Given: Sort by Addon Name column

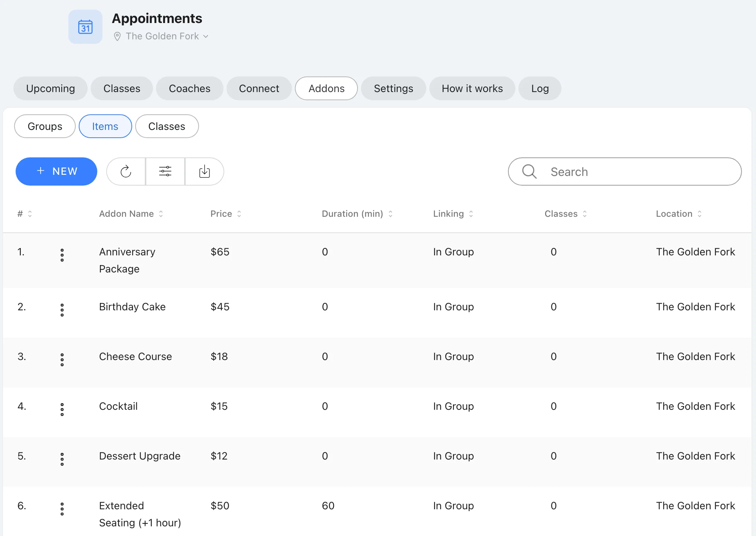Looking at the screenshot, I should (x=131, y=214).
